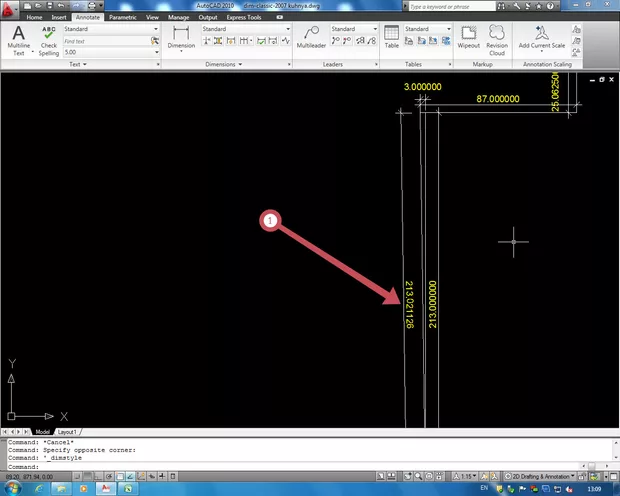Switch to the Home ribbon tab
The height and width of the screenshot is (496, 620).
(35, 18)
